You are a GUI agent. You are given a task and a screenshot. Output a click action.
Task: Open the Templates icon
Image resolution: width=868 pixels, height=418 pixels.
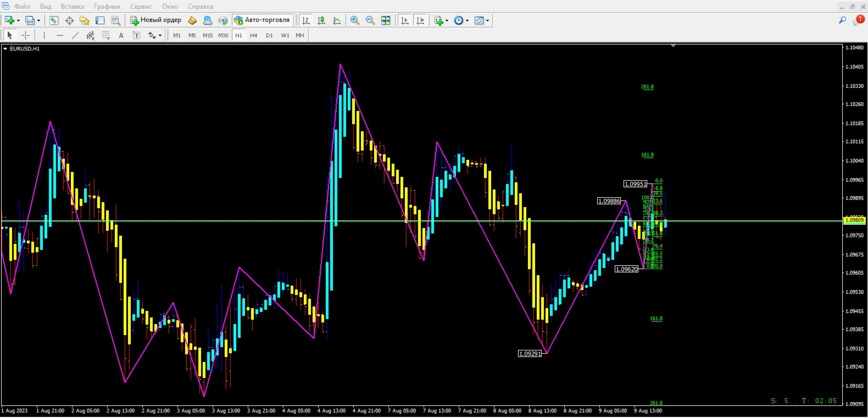479,20
